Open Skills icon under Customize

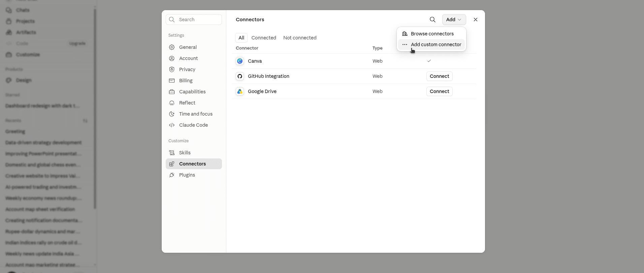[x=172, y=153]
